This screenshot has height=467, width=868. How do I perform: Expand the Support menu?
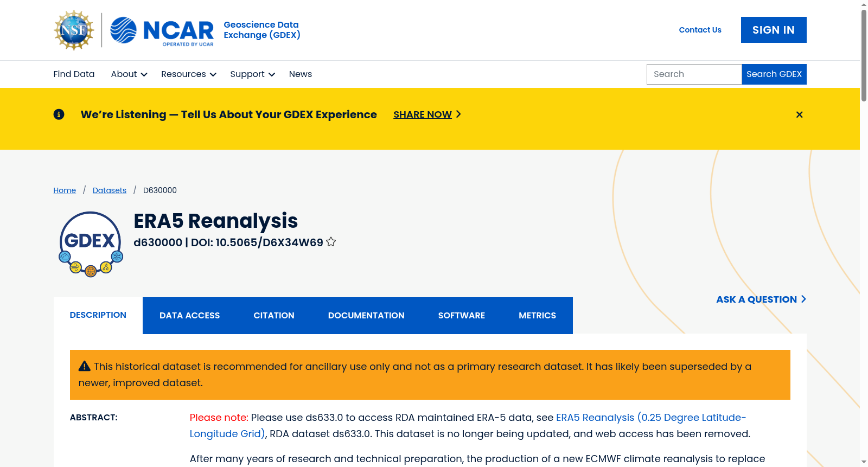(x=253, y=74)
